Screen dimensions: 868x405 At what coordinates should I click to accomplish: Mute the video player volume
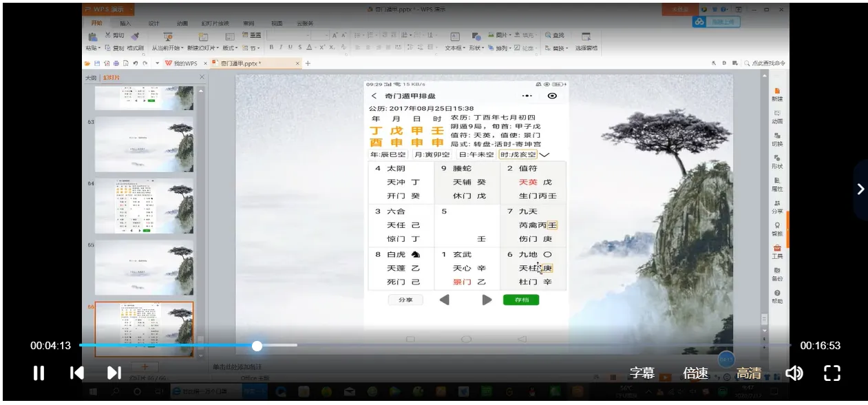coord(794,373)
